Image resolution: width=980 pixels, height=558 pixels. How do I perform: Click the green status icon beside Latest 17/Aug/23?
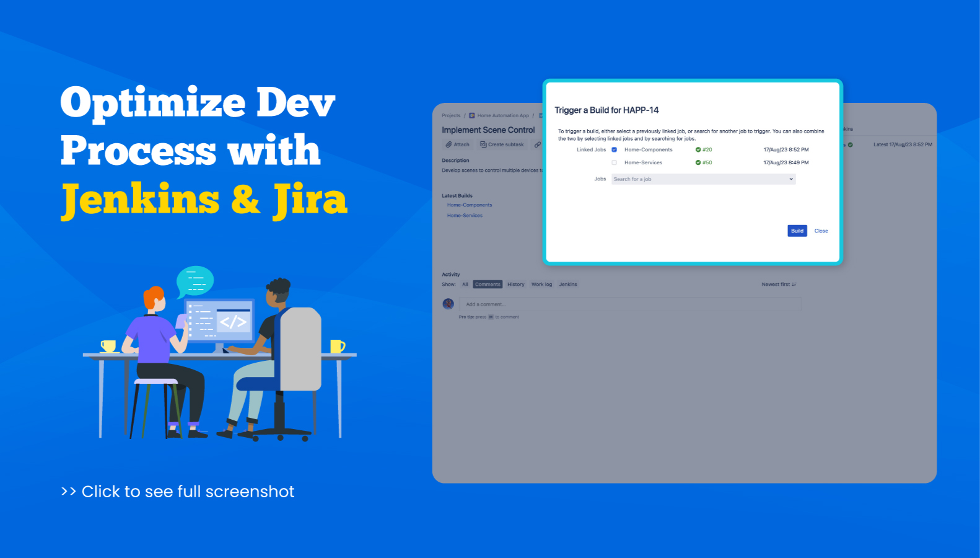(851, 144)
